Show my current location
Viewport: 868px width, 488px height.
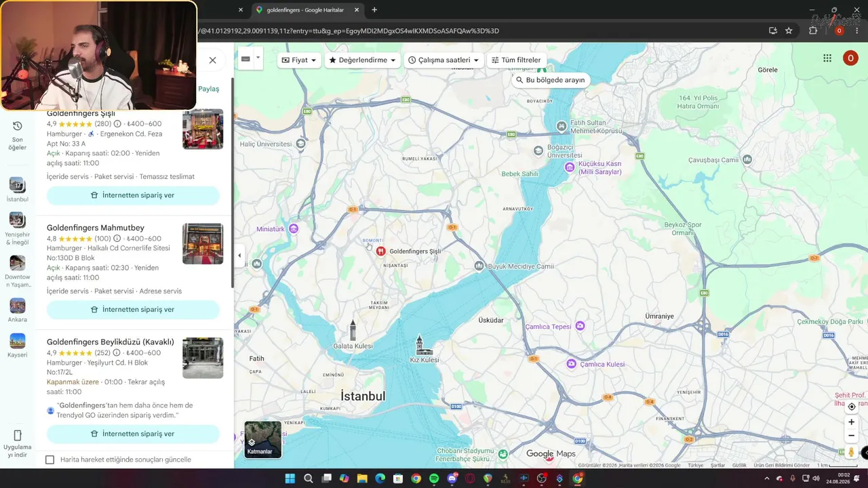(852, 407)
